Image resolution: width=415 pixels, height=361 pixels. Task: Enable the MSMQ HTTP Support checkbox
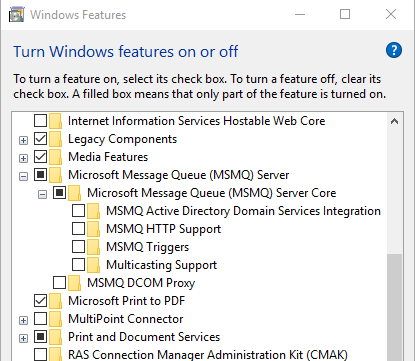tap(78, 229)
